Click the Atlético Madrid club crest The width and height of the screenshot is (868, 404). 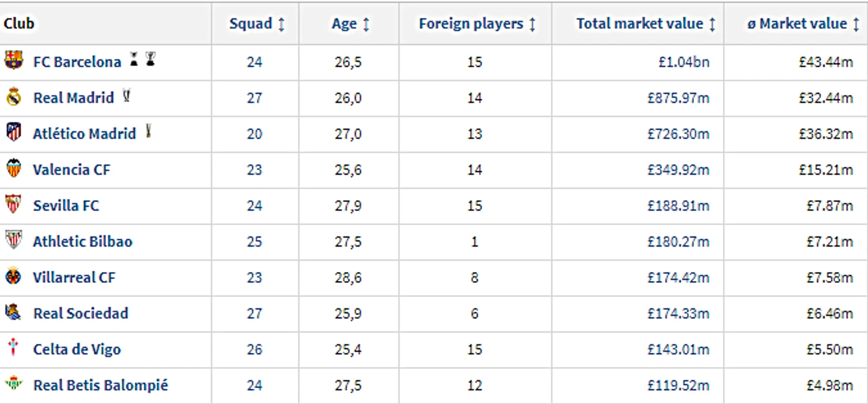point(13,132)
